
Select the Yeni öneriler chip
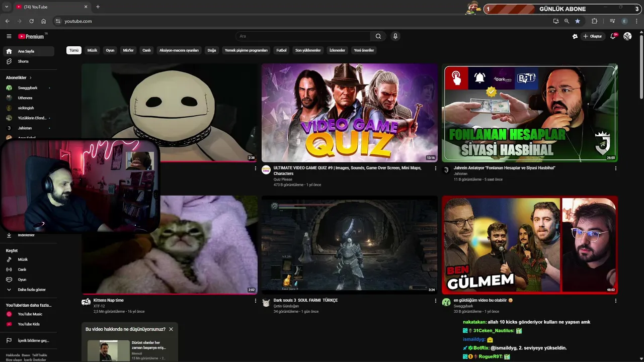(364, 50)
